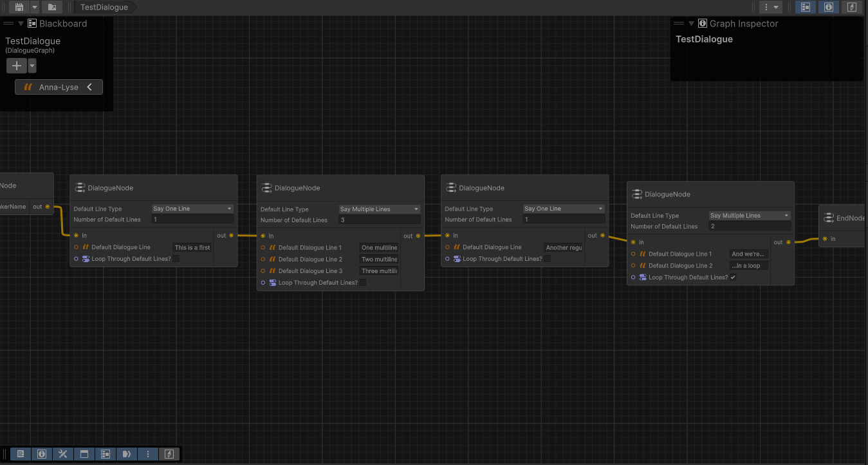Select the pencil edit icon top right corner
This screenshot has width=868, height=465.
tap(851, 6)
